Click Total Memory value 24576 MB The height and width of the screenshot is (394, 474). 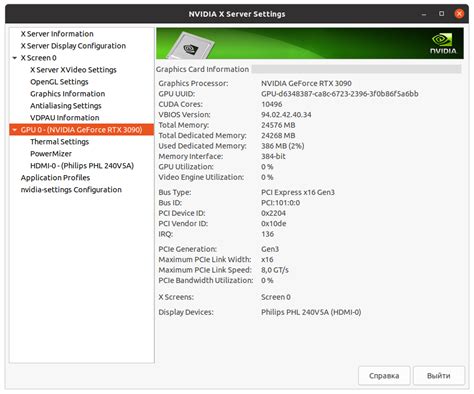click(x=278, y=125)
